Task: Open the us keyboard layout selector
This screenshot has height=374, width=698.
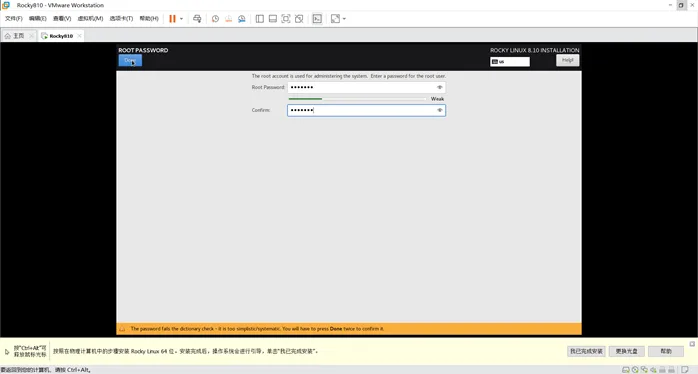Action: tap(510, 61)
